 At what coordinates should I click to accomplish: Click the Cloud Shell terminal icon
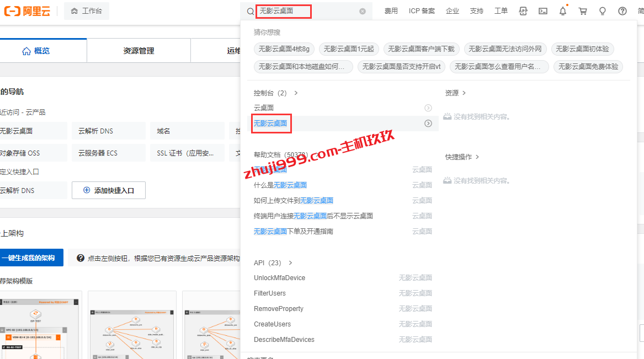click(543, 11)
